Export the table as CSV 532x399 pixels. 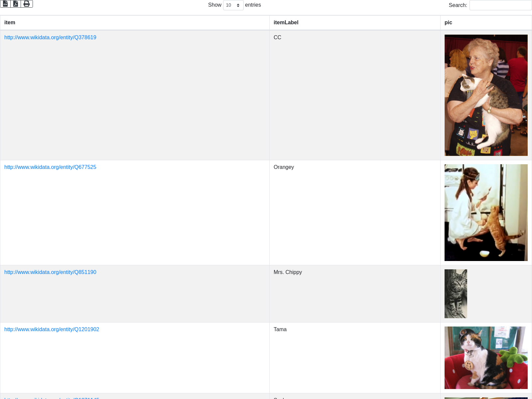click(x=5, y=4)
